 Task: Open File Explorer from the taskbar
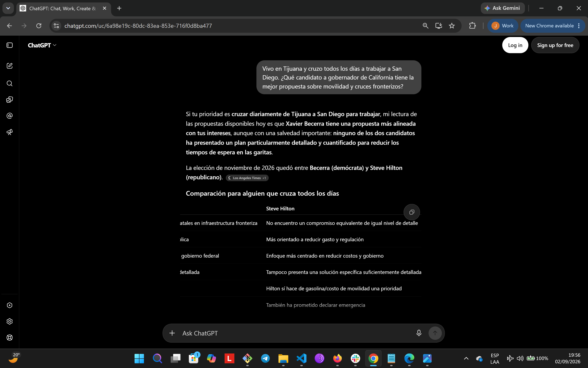(x=283, y=358)
